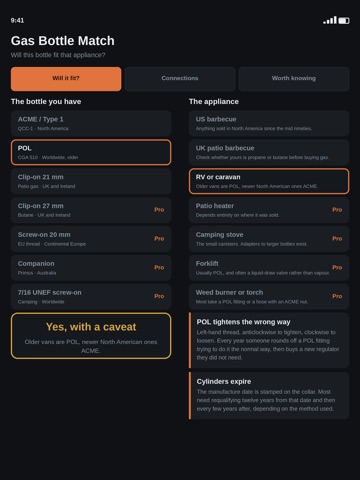Open the Cylinders expire info card
360x480 pixels.
tap(269, 396)
